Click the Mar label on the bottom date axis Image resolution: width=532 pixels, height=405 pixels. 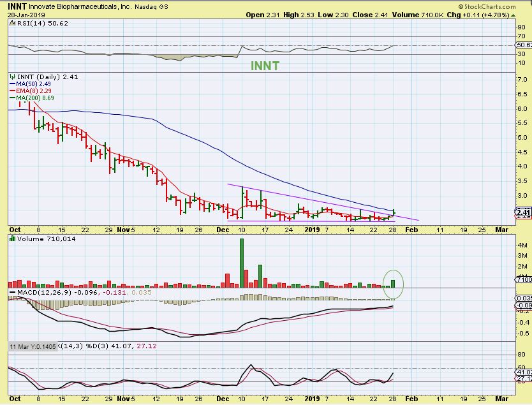501,399
